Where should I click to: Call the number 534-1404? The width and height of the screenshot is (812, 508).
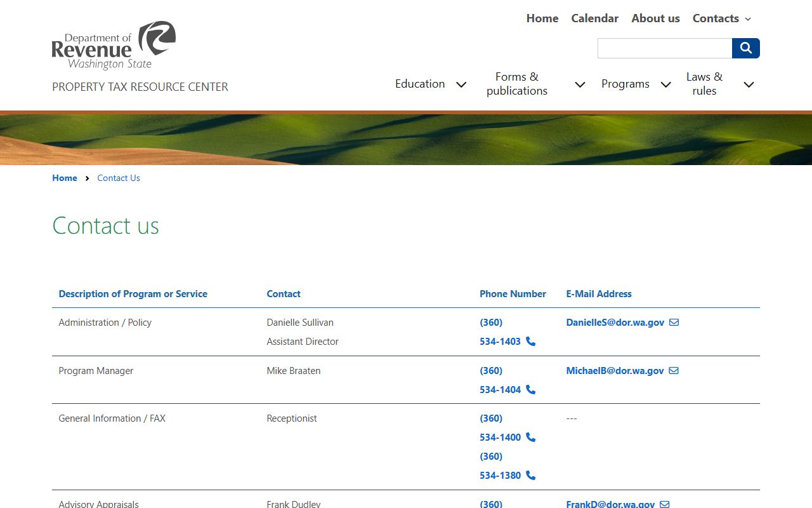500,390
